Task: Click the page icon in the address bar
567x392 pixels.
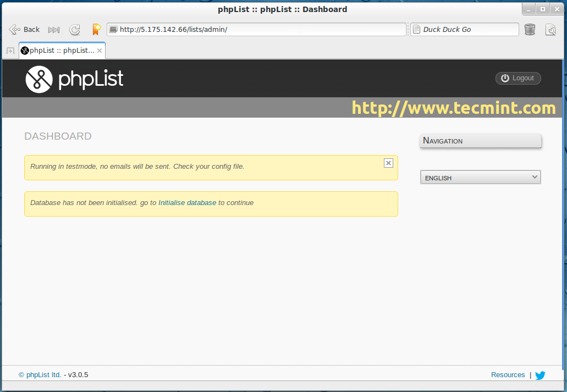Action: [x=113, y=29]
